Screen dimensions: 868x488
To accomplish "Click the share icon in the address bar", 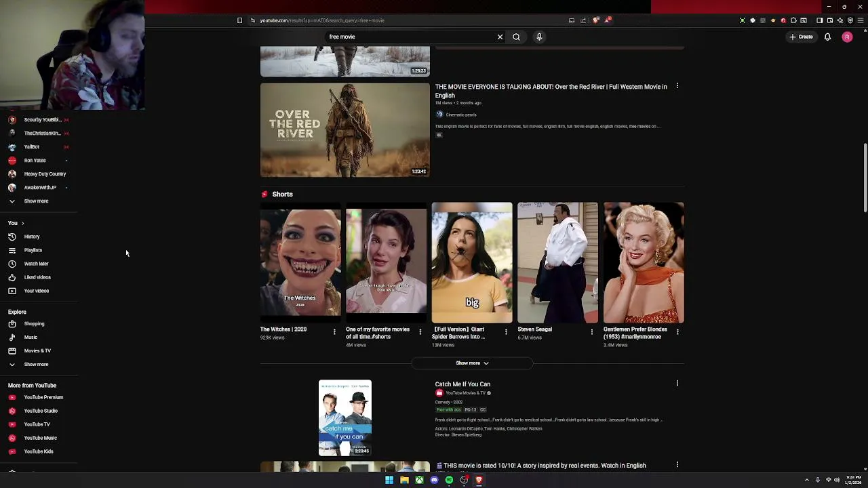I will coord(583,20).
